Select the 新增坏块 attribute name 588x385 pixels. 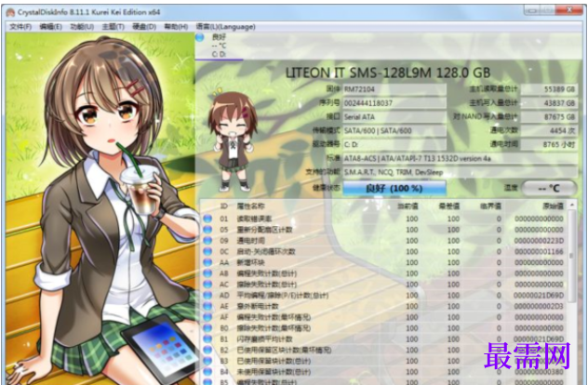point(250,262)
